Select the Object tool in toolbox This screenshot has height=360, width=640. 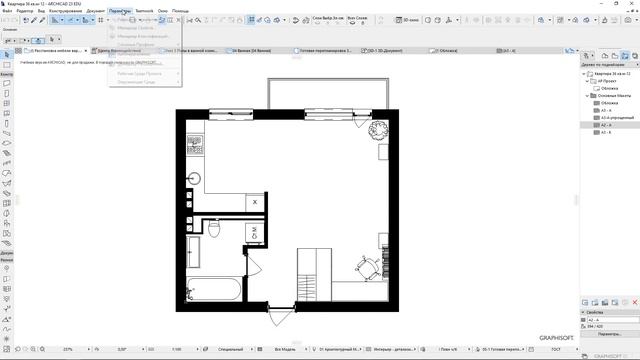[7, 223]
